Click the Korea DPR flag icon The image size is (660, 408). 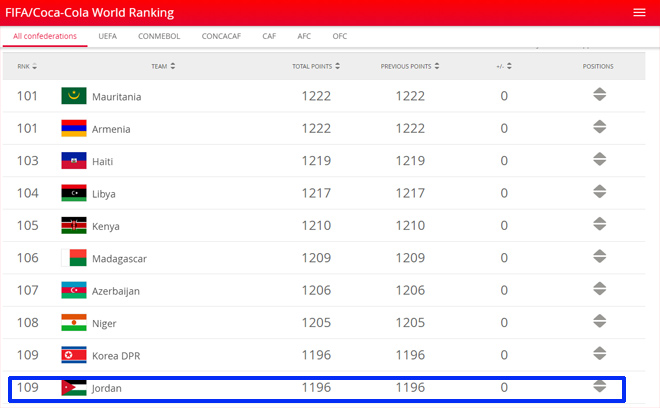[73, 355]
